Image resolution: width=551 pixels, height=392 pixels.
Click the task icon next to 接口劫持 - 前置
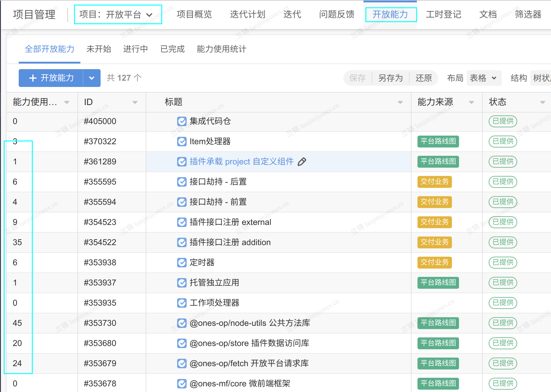[x=182, y=202]
